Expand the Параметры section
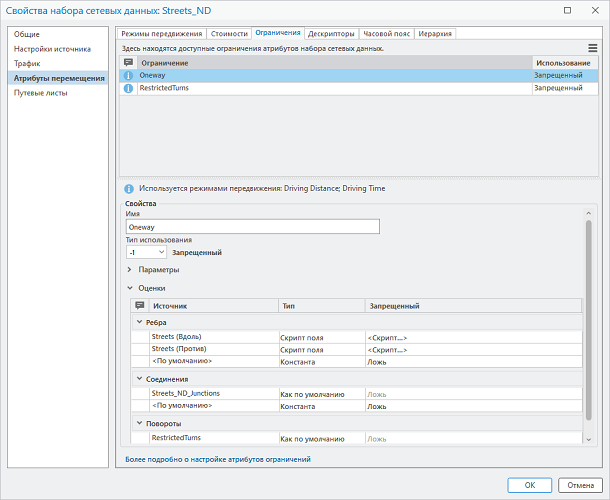Viewport: 610px width, 500px height. point(129,270)
